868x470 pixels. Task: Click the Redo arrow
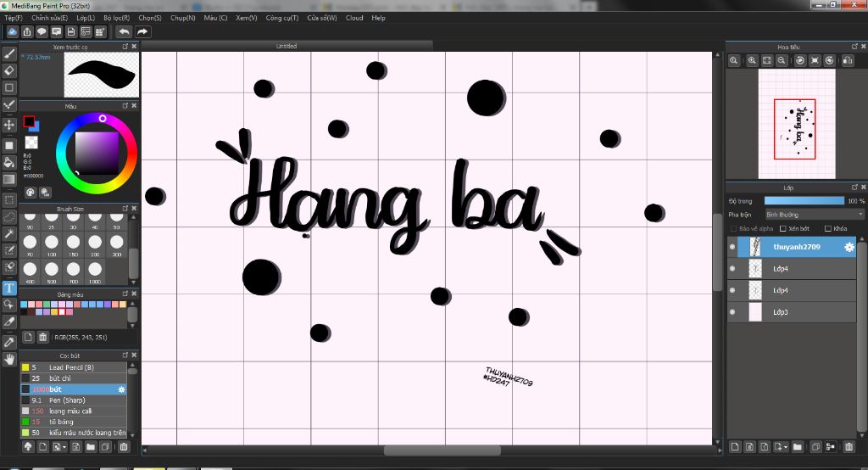pos(142,31)
